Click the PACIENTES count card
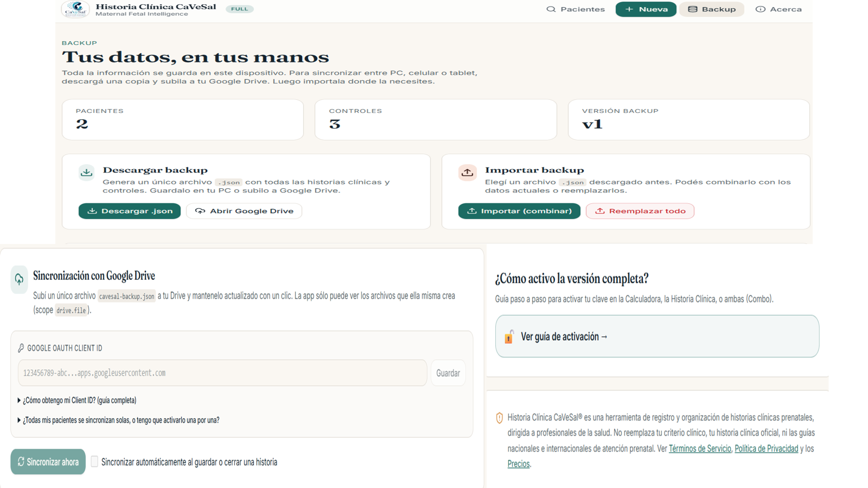The width and height of the screenshot is (868, 488). pos(183,119)
